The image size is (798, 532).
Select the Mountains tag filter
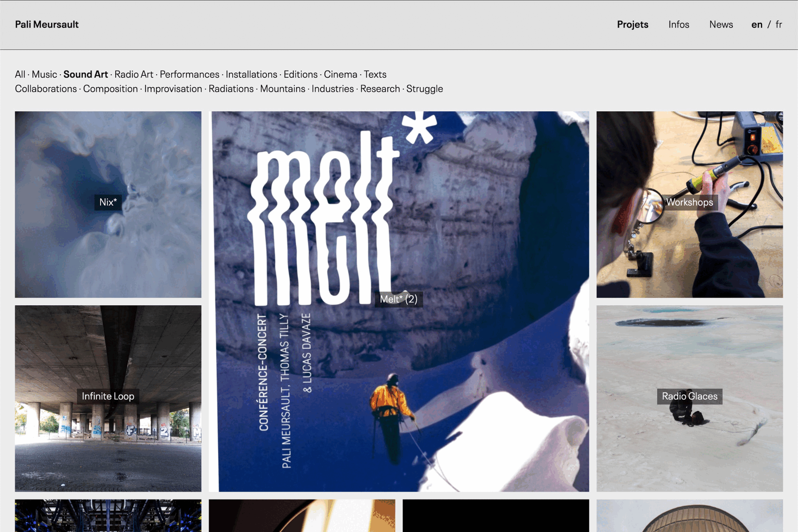click(282, 89)
